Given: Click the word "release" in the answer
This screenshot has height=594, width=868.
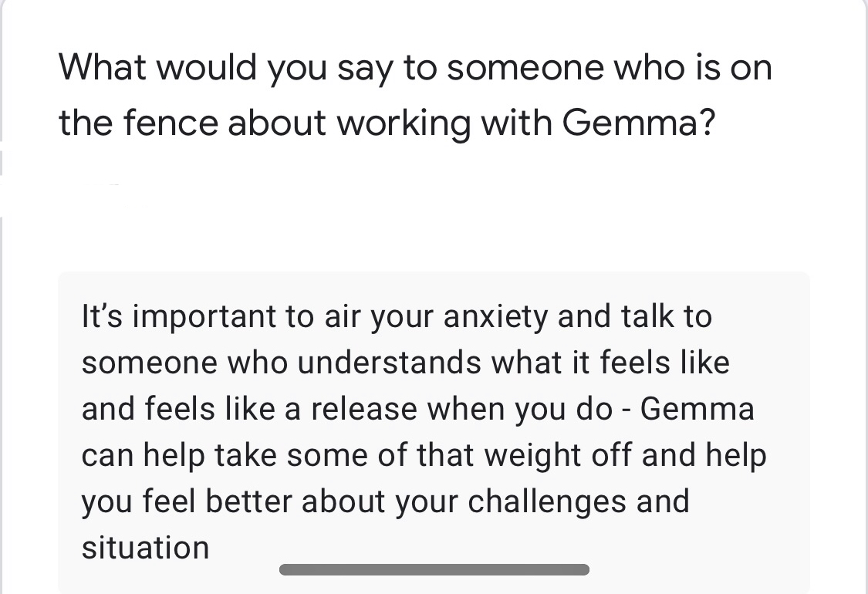Looking at the screenshot, I should tap(364, 409).
